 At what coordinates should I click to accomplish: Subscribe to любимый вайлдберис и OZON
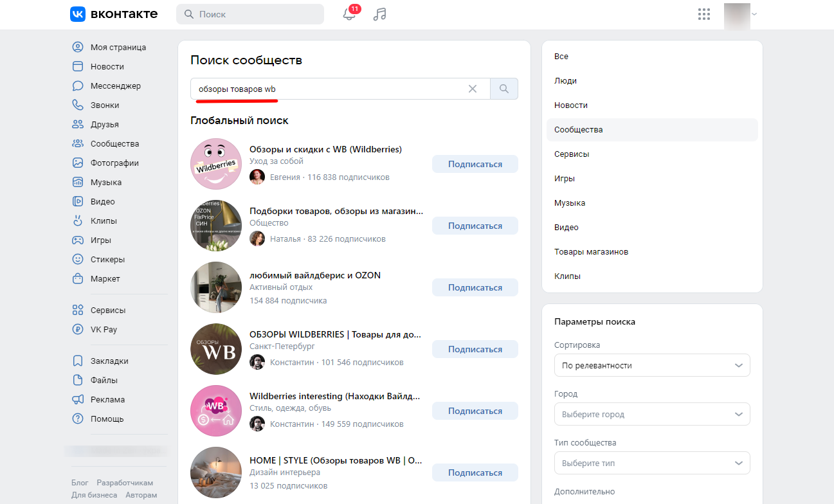(x=475, y=287)
